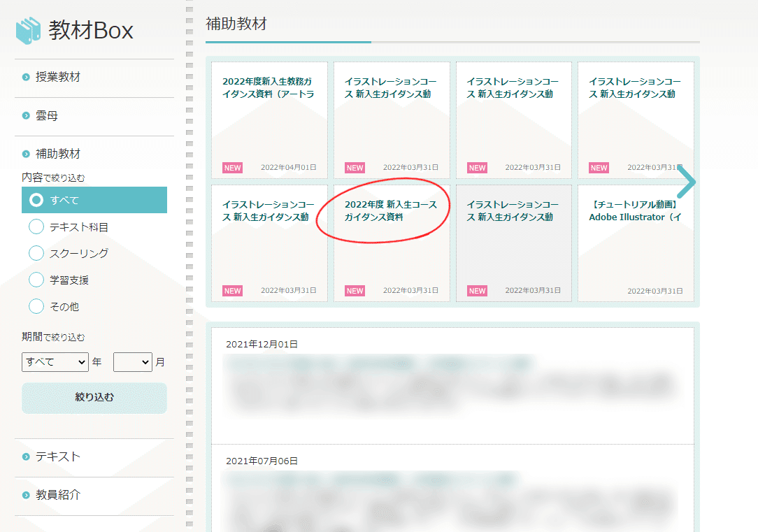Select the 学習支援 radio option
758x532 pixels.
tap(36, 280)
